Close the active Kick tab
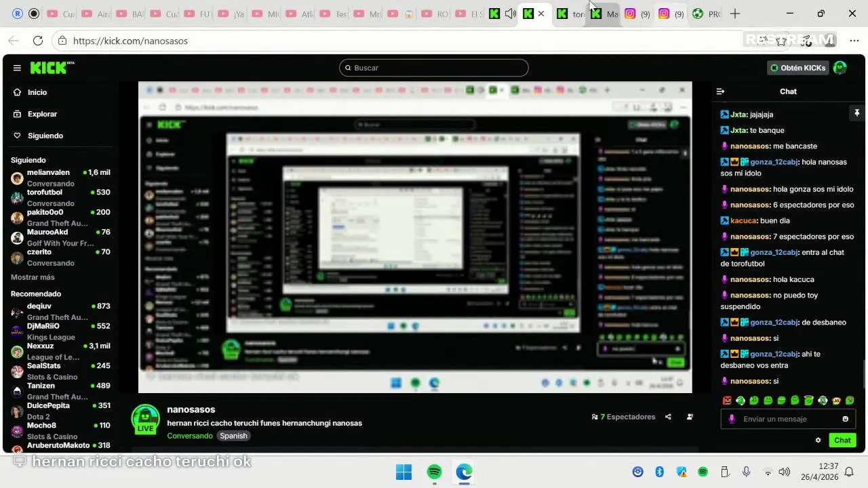This screenshot has width=868, height=488. point(540,14)
